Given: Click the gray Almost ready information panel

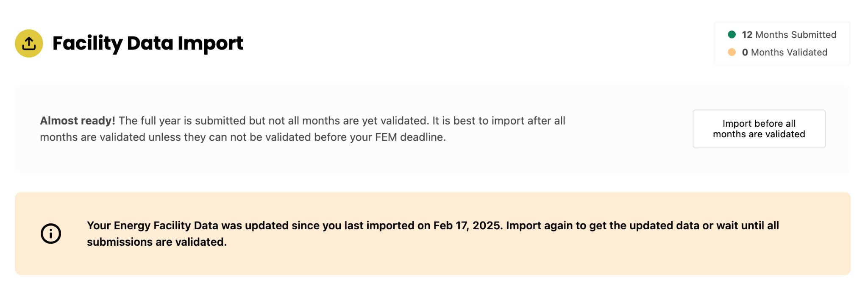Looking at the screenshot, I should (x=432, y=129).
